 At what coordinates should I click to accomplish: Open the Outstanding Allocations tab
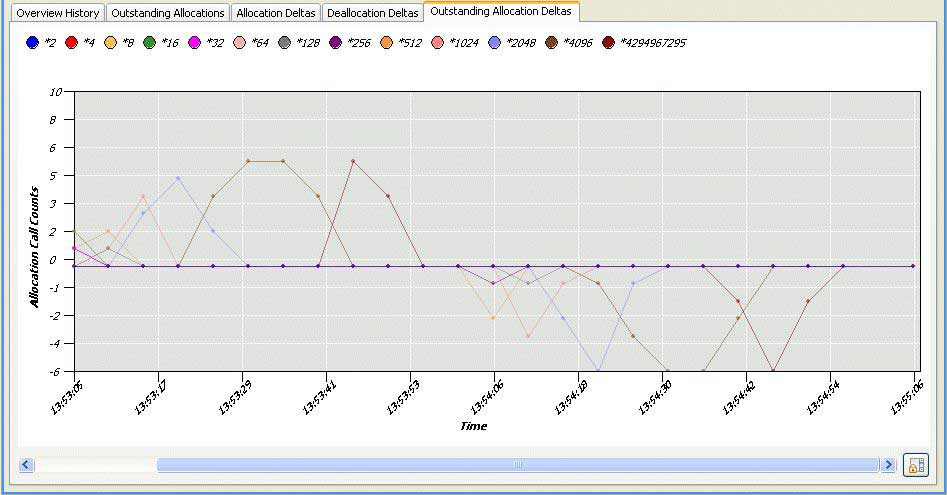coord(167,13)
